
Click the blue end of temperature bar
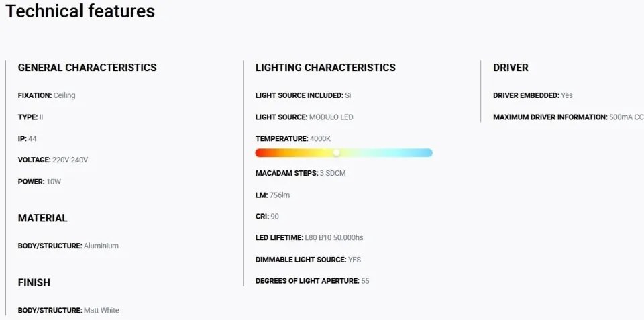[x=427, y=152]
